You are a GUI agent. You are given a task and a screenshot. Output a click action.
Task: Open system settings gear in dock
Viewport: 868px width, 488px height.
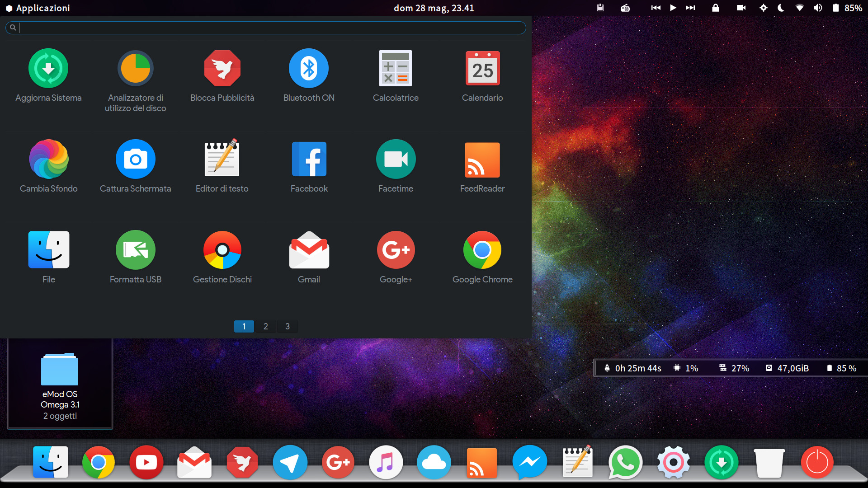[674, 462]
